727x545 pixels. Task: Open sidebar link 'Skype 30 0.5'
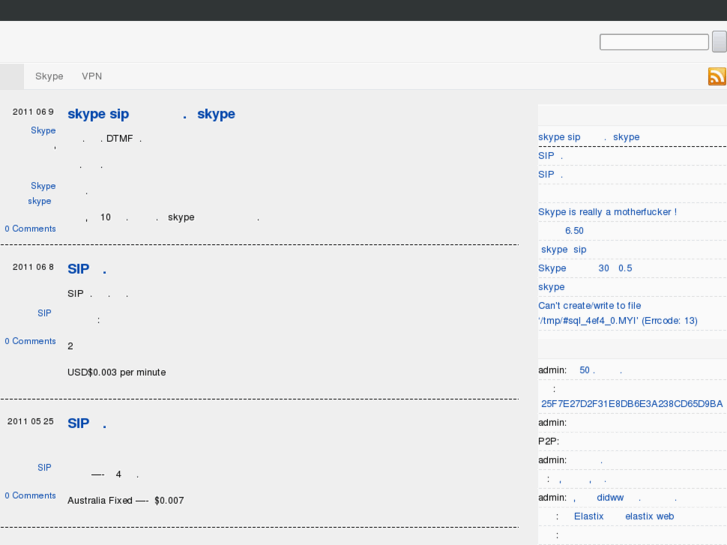tap(585, 268)
